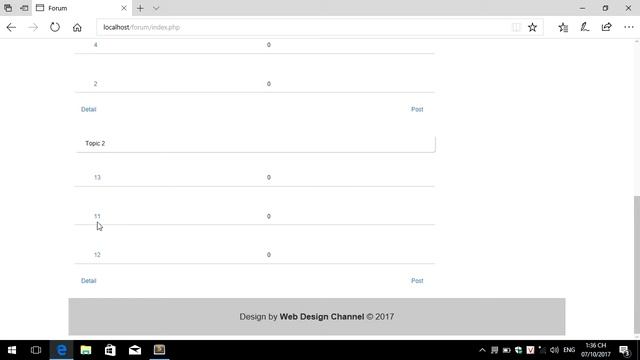Set these tabs aside
The image size is (640, 360).
pos(24,8)
